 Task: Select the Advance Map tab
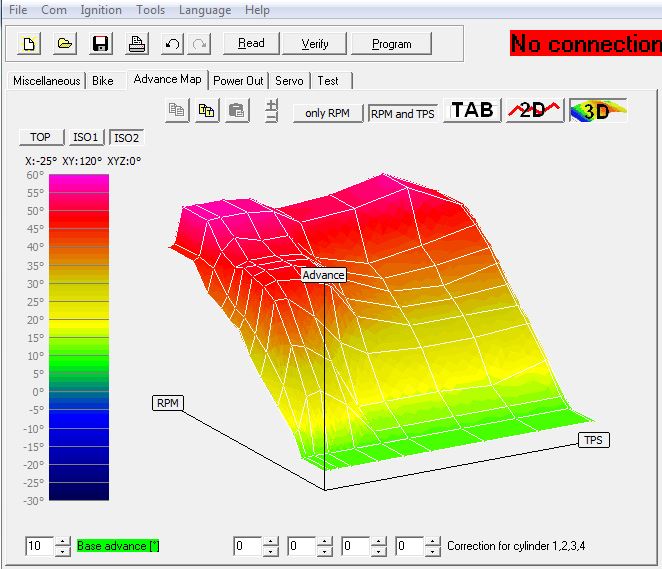tap(167, 79)
